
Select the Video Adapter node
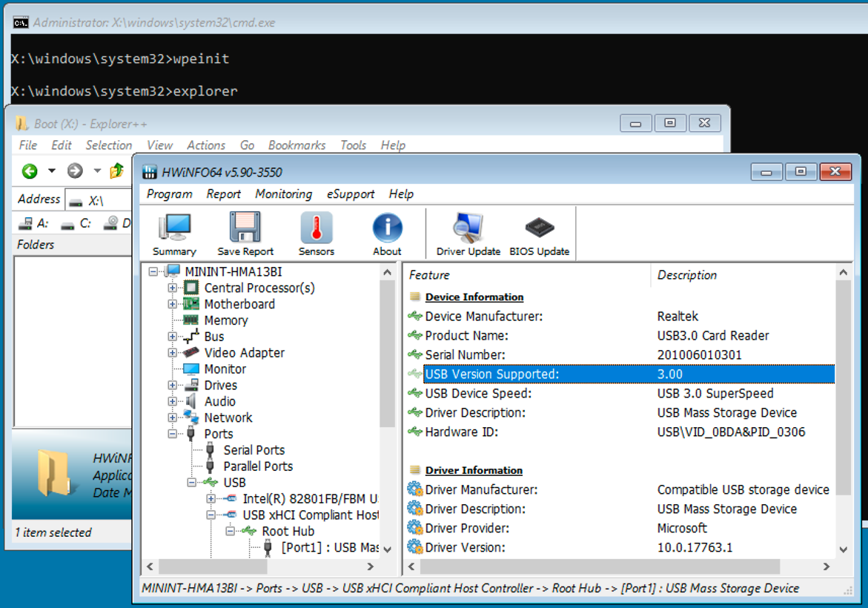click(x=244, y=353)
